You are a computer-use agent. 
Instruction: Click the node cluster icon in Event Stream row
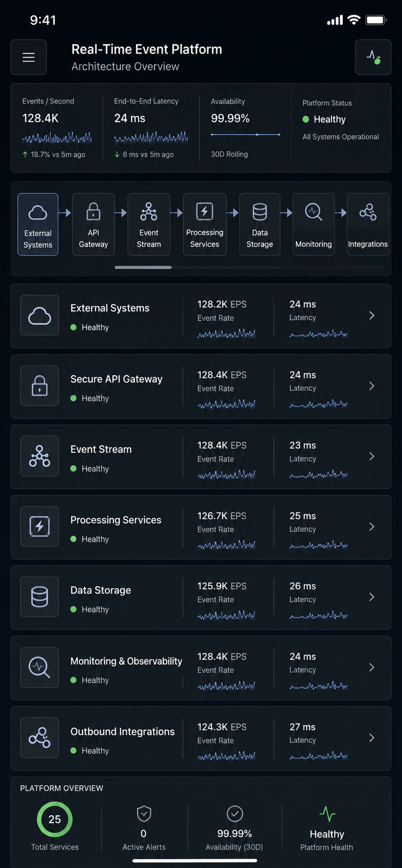tap(40, 456)
